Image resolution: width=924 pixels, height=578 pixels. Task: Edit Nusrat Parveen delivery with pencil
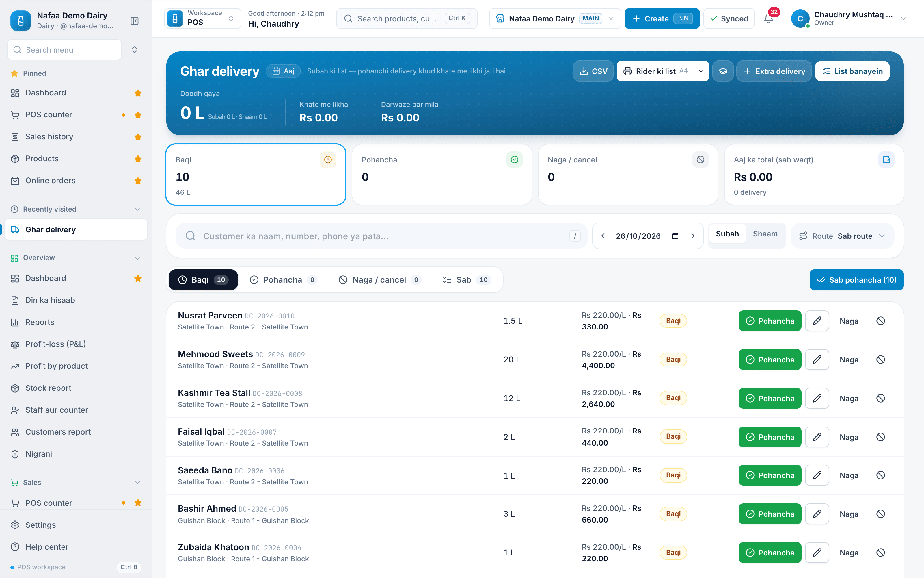pyautogui.click(x=817, y=321)
